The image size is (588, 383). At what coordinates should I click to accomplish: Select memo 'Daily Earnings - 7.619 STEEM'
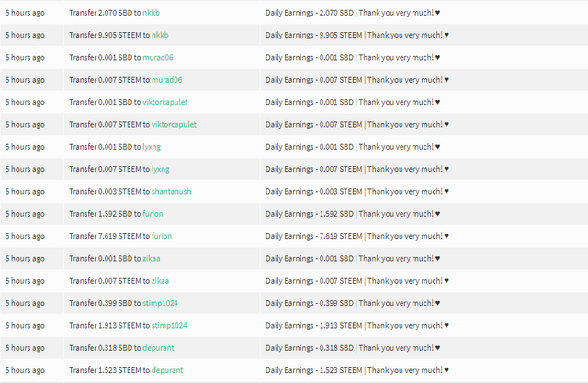[x=314, y=236]
